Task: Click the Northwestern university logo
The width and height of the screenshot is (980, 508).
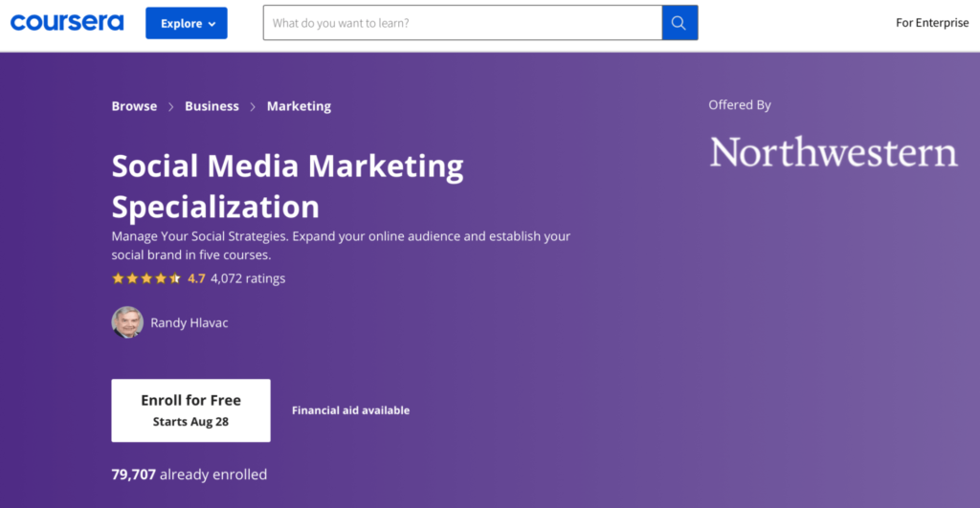Action: [x=834, y=152]
